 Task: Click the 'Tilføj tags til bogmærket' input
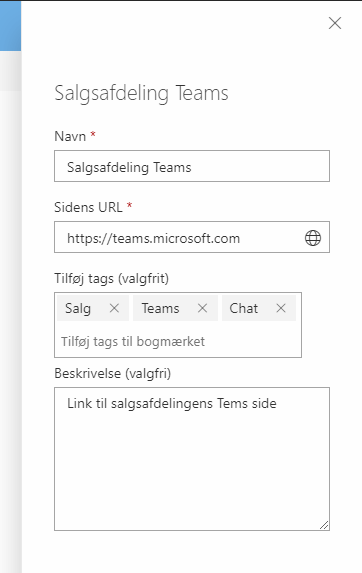click(x=178, y=341)
